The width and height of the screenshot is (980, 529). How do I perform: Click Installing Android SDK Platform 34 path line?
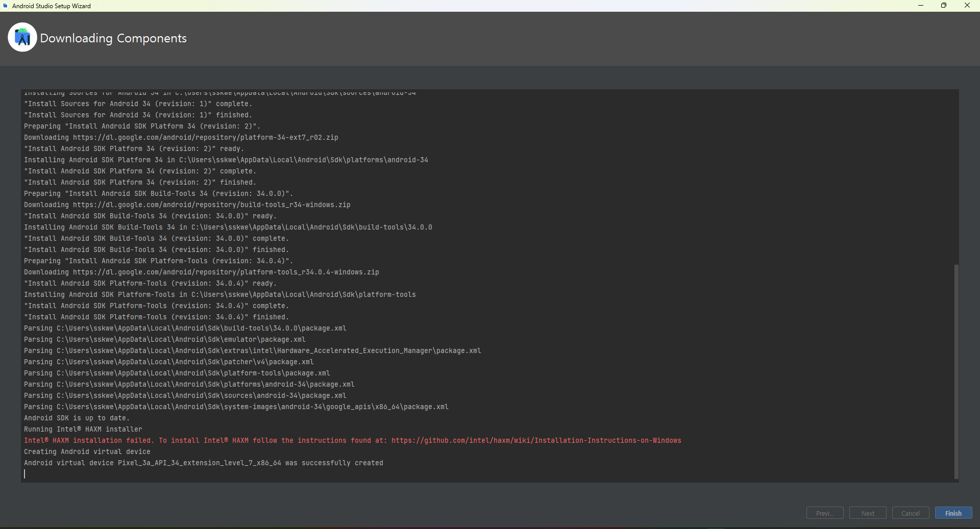226,160
